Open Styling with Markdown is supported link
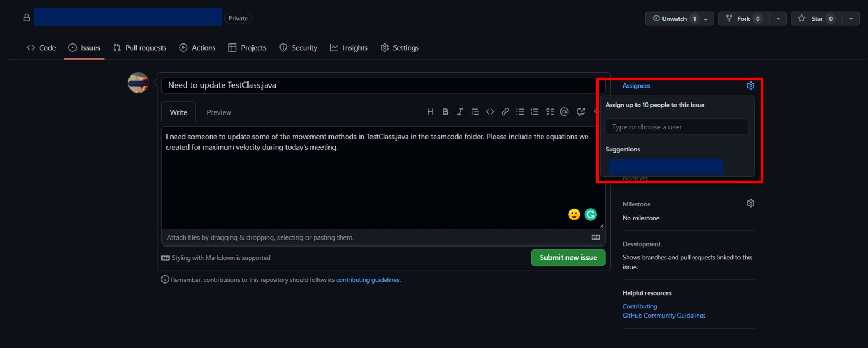Screen dimensions: 868x348 pyautogui.click(x=215, y=258)
